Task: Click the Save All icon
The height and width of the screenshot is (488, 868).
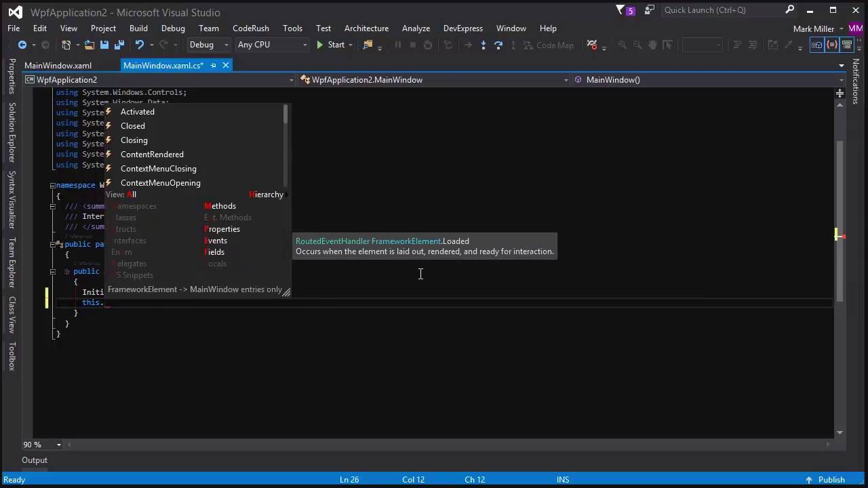Action: tap(119, 45)
